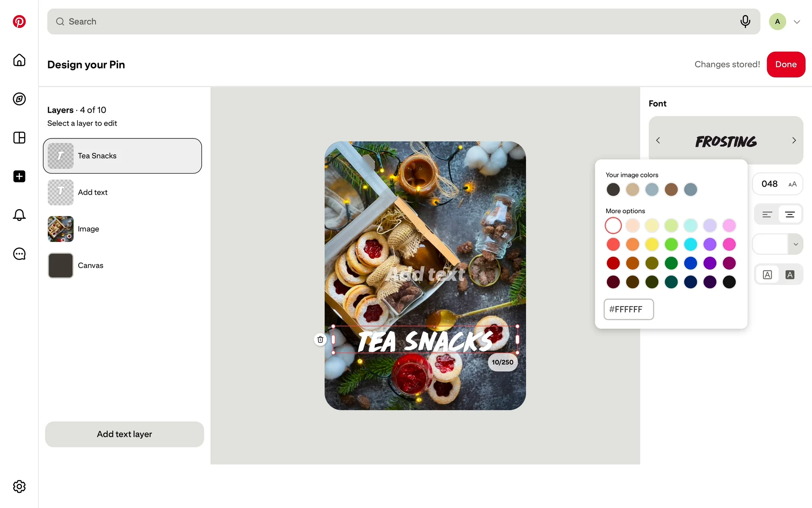Enable filled text background style
The image size is (812, 508).
tap(790, 275)
